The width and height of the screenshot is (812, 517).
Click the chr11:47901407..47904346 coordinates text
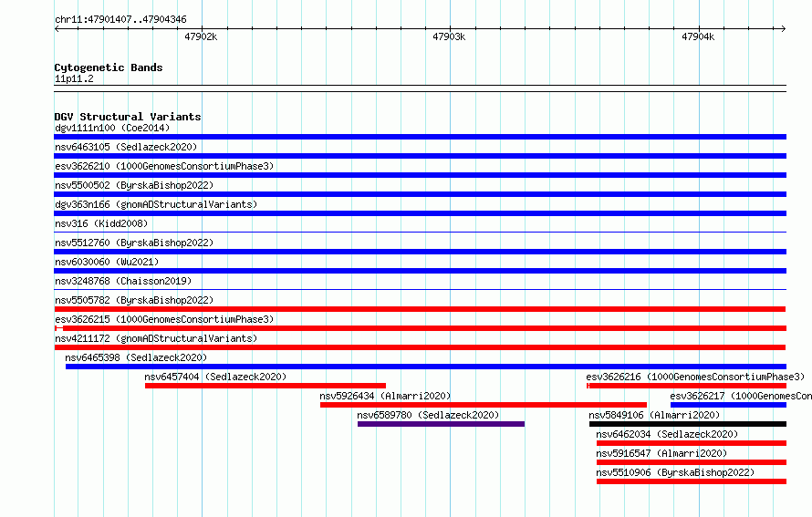(120, 20)
